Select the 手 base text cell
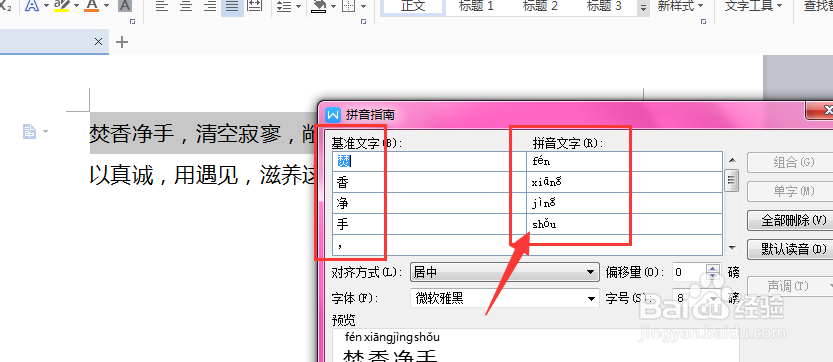The width and height of the screenshot is (833, 362). [430, 224]
